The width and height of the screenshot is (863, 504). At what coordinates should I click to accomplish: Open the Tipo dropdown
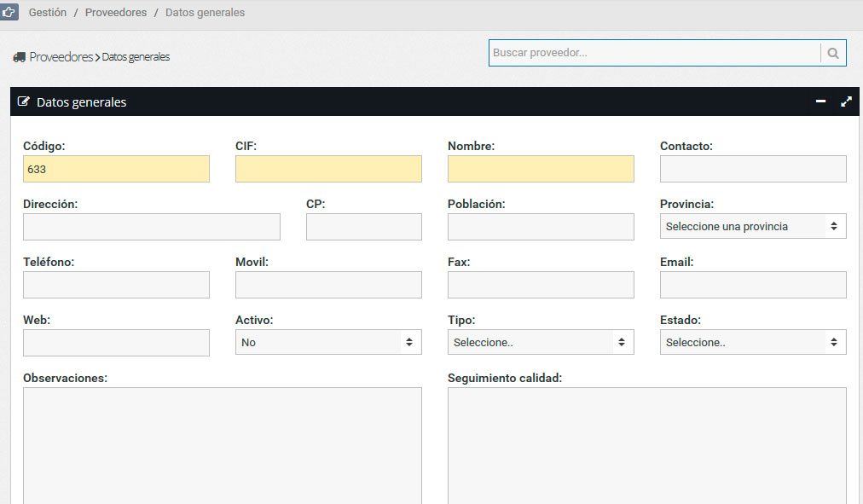(x=541, y=342)
